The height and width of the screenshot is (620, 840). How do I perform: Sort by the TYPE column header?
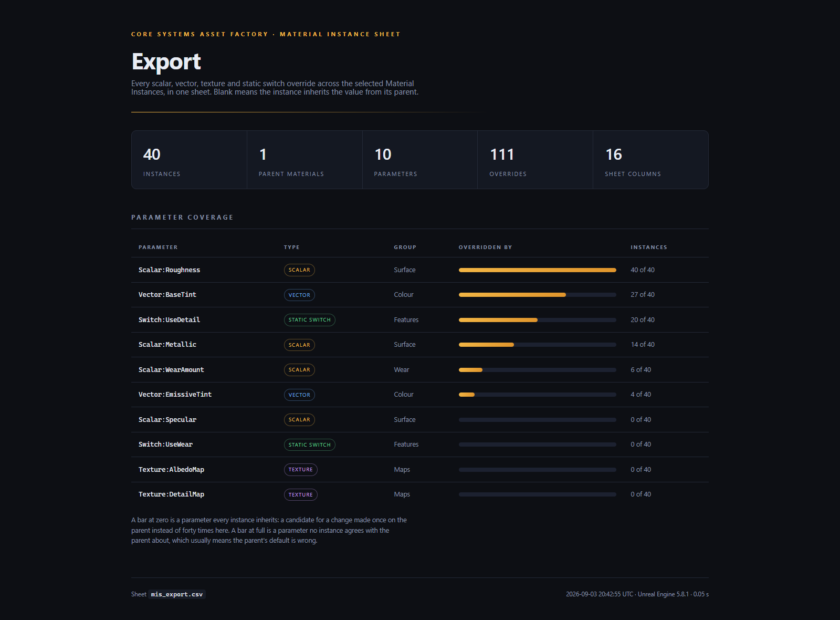(291, 247)
